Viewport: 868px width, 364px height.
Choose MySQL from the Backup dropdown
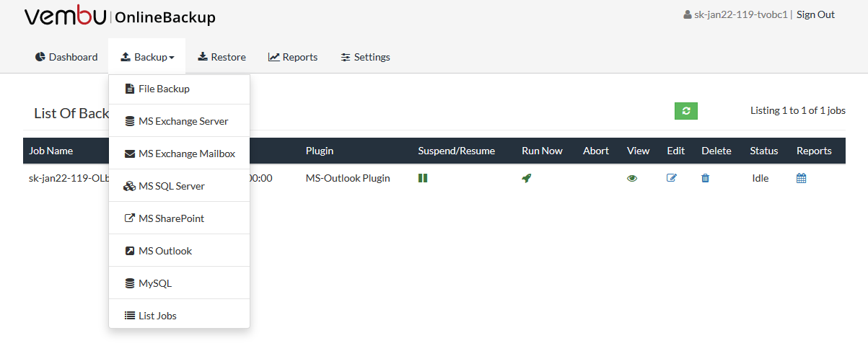[x=179, y=283]
